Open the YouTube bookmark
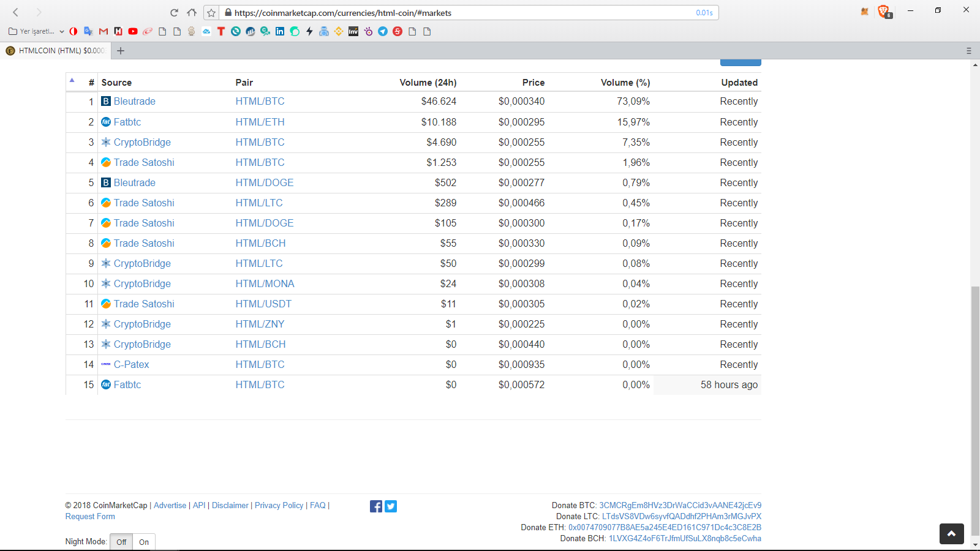This screenshot has height=551, width=980. coord(133,31)
